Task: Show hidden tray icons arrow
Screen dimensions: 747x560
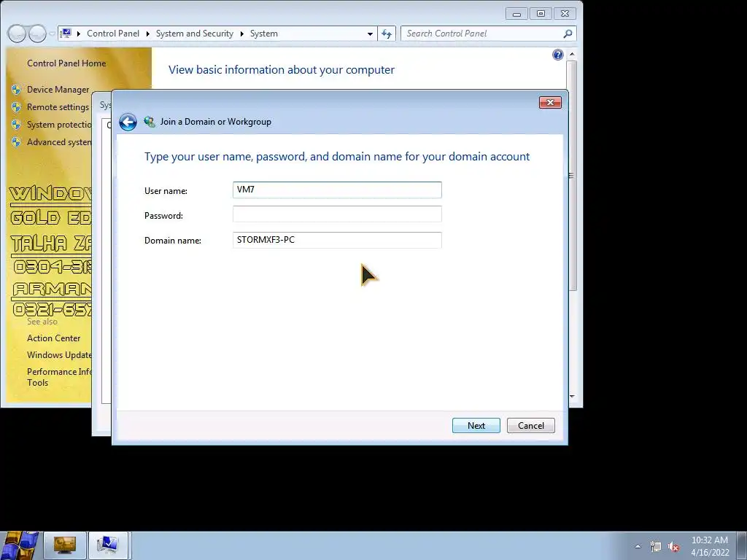Action: click(x=638, y=546)
